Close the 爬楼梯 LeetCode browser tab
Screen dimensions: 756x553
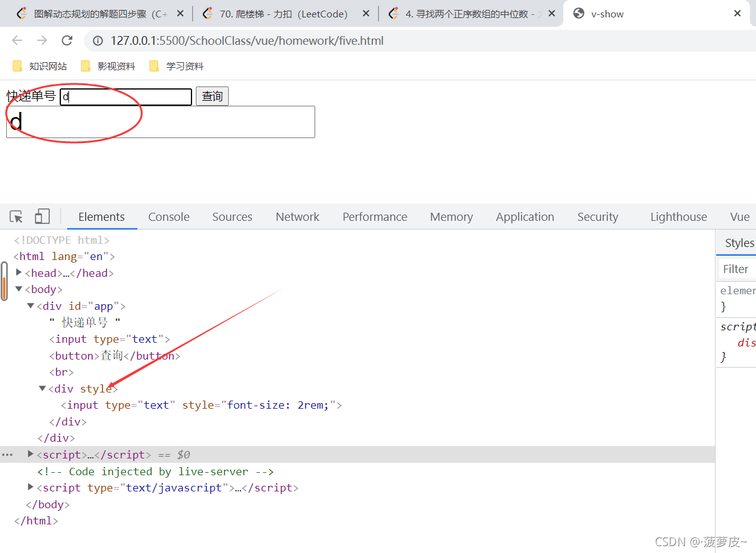click(366, 14)
